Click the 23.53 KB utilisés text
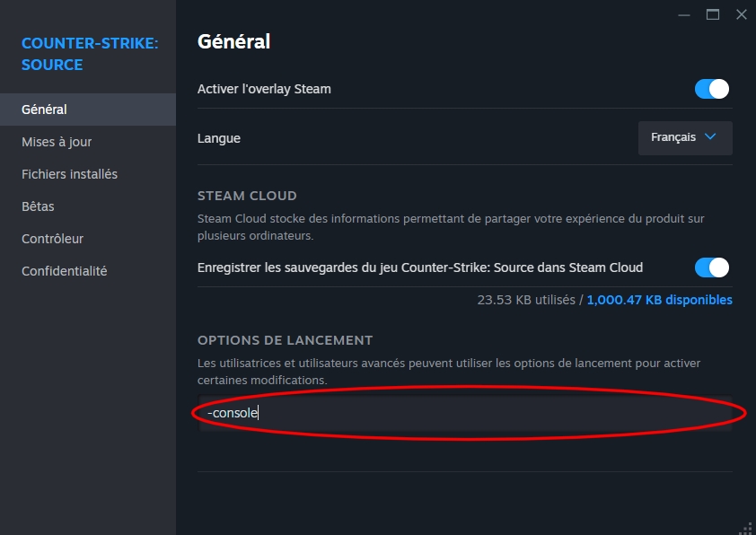Screen dimensions: 756x535 click(x=526, y=300)
